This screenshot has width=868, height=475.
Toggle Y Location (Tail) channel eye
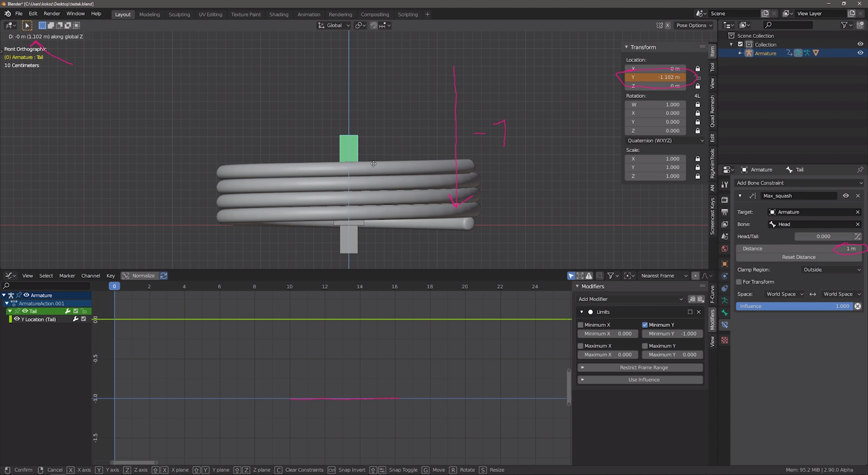pos(17,319)
